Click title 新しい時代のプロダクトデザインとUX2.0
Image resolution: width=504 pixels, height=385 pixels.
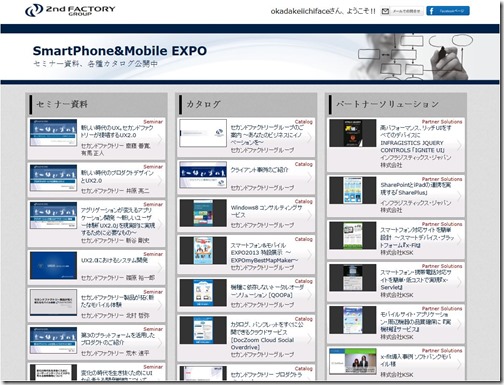pos(117,176)
